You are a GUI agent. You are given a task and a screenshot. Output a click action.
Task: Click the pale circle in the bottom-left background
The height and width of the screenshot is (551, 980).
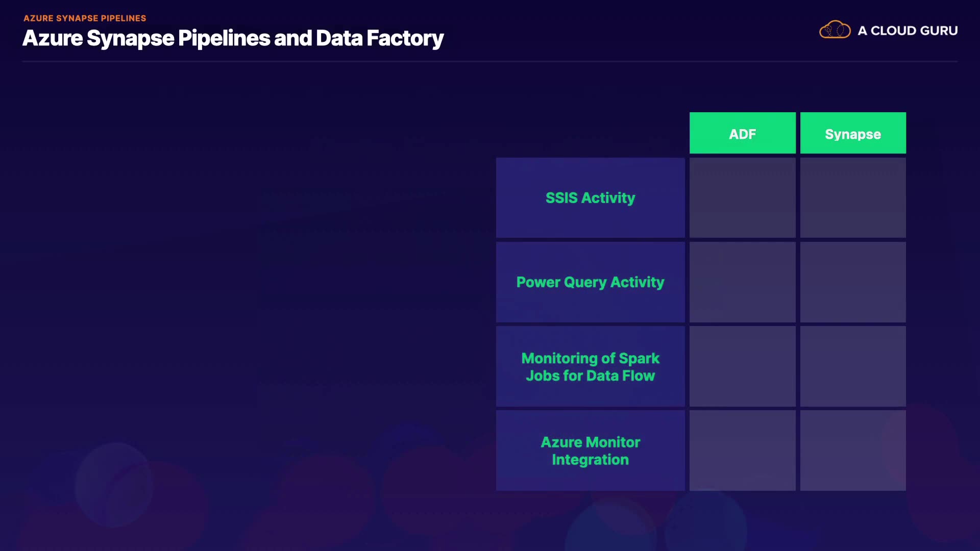coord(113,485)
